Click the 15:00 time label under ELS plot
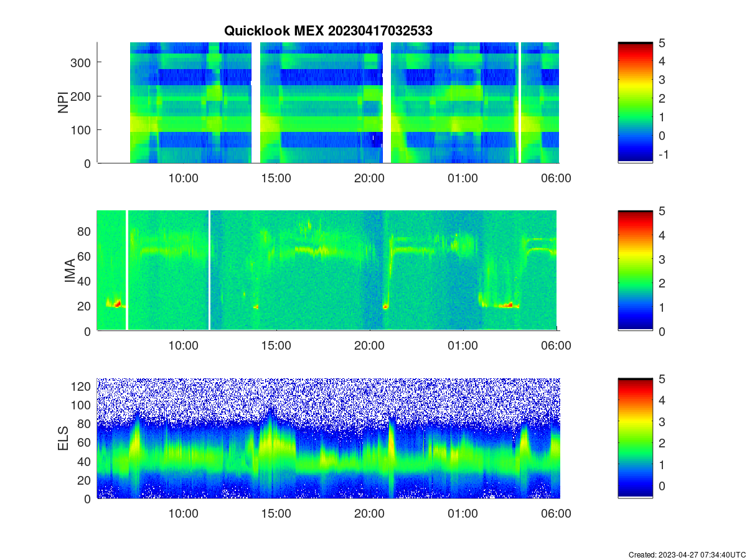The image size is (747, 560). pyautogui.click(x=276, y=514)
